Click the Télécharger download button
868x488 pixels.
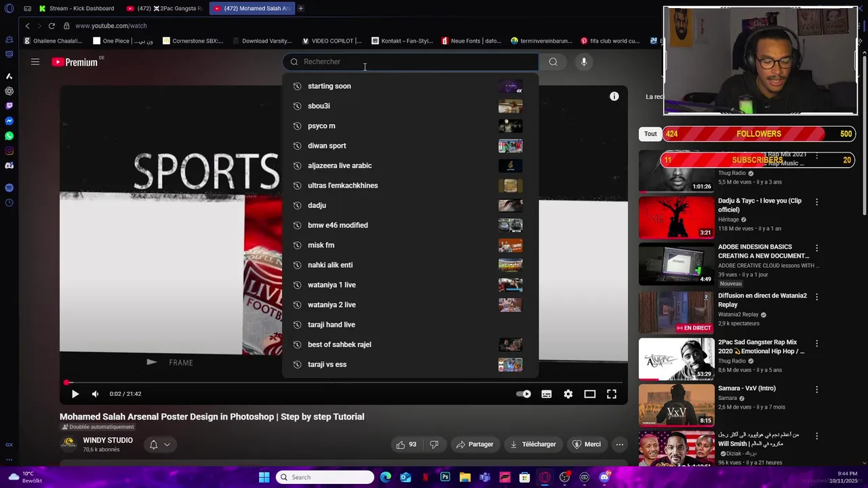coord(533,445)
